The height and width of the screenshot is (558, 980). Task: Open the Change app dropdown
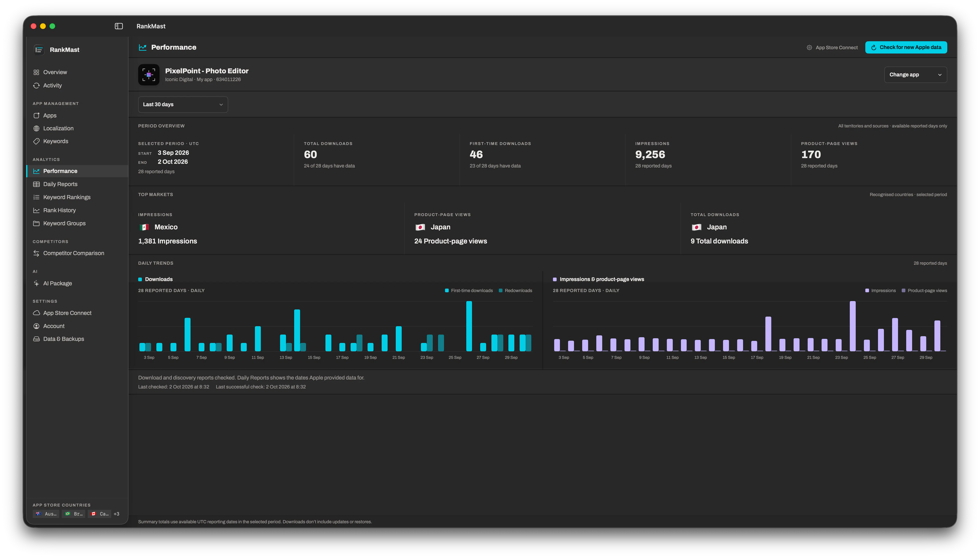[x=915, y=75]
